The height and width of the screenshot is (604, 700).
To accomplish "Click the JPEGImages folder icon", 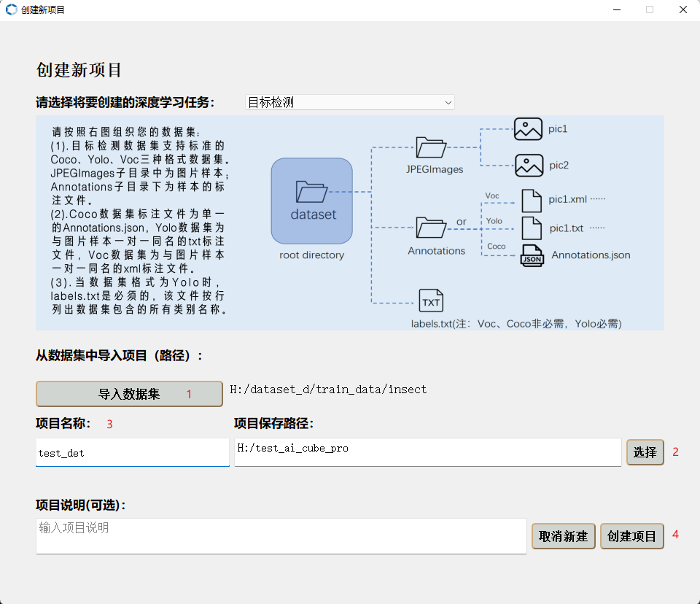I will pyautogui.click(x=431, y=147).
